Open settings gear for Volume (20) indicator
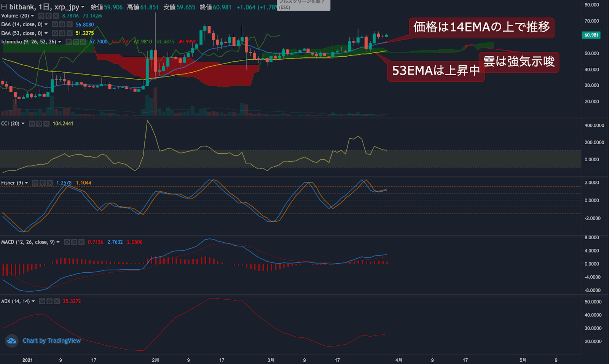This screenshot has width=609, height=364. [49, 16]
